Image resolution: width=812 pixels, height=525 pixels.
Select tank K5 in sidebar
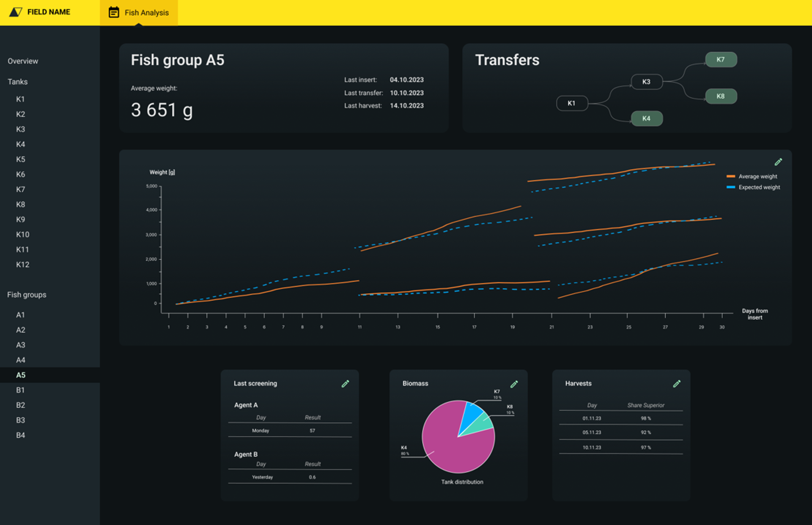coord(20,159)
